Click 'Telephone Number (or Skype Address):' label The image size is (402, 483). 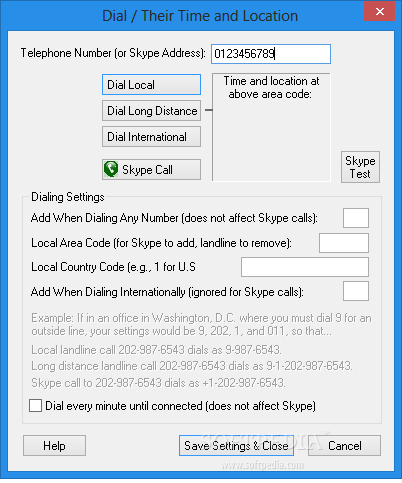113,53
